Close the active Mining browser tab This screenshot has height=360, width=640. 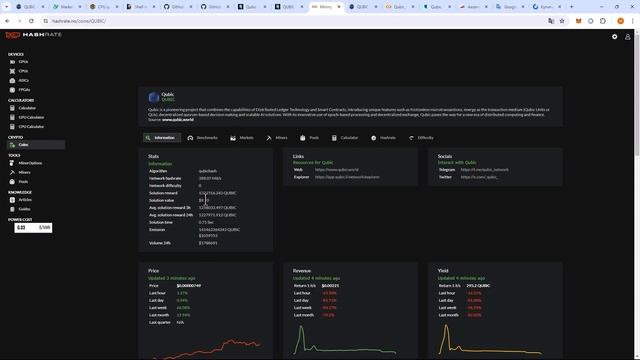click(x=339, y=7)
